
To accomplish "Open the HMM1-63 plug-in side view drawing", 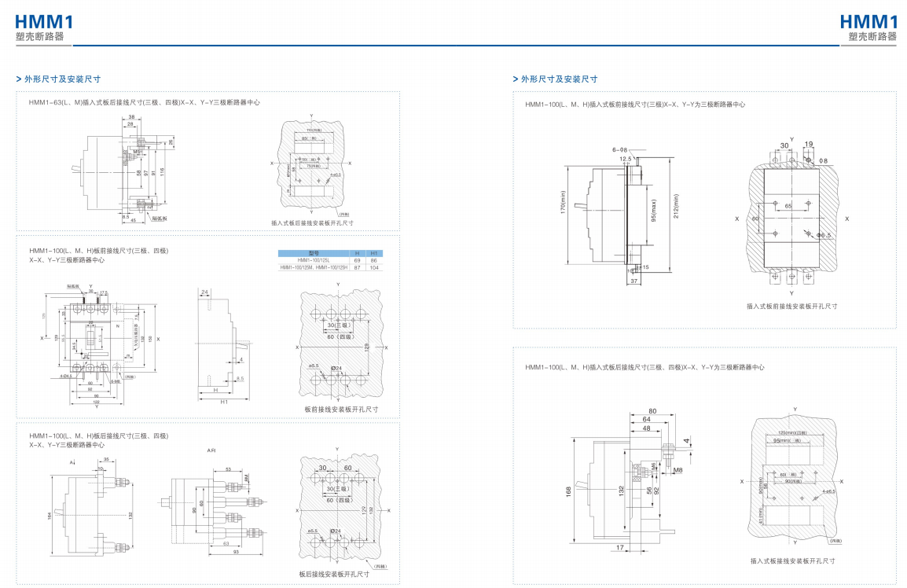I will (x=124, y=169).
